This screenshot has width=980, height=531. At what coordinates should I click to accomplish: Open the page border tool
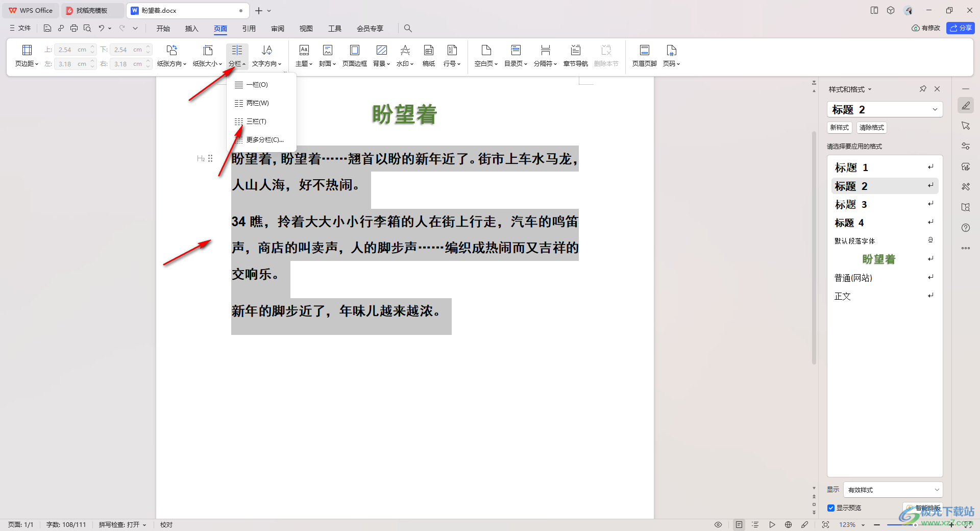tap(354, 56)
